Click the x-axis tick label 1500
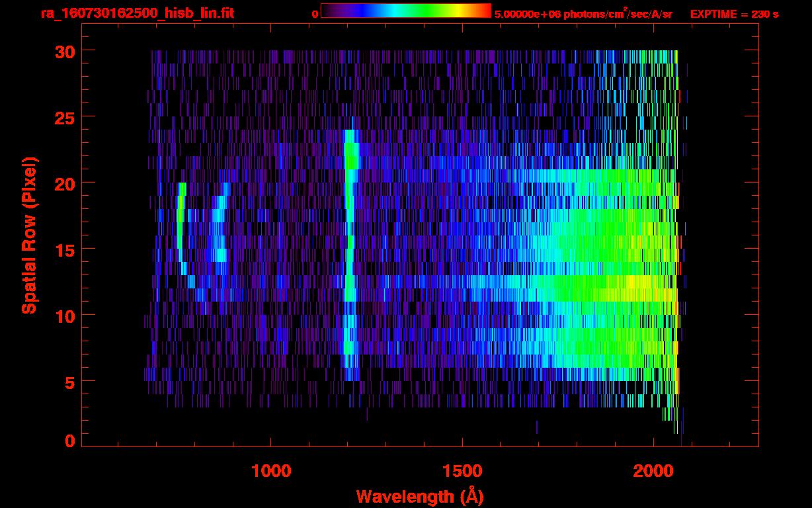 pyautogui.click(x=462, y=470)
